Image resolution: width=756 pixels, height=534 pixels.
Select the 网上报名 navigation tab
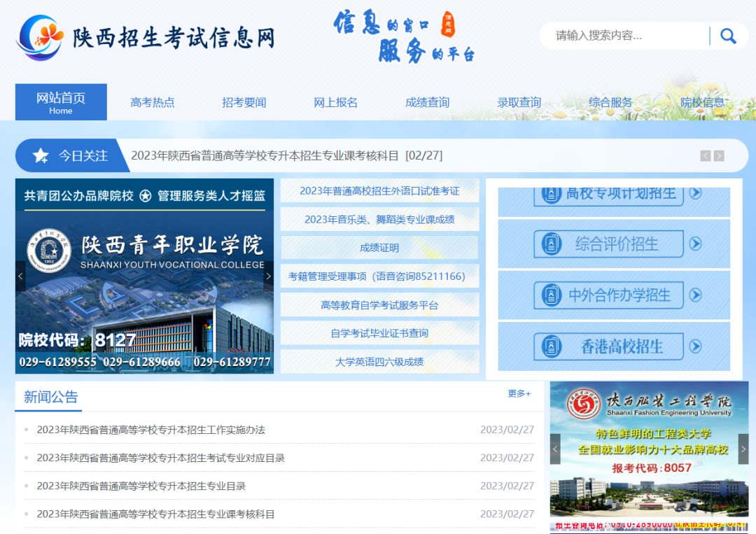point(335,103)
